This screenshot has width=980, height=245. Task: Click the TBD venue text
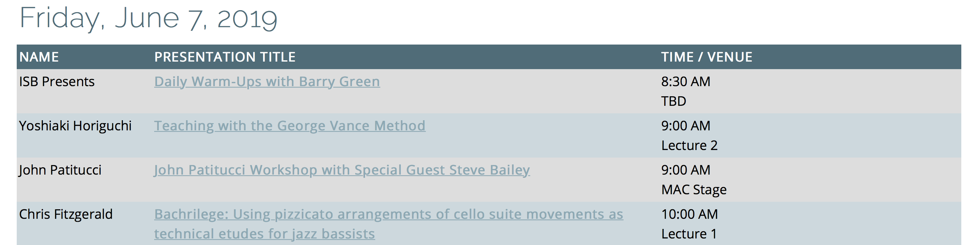coord(673,102)
